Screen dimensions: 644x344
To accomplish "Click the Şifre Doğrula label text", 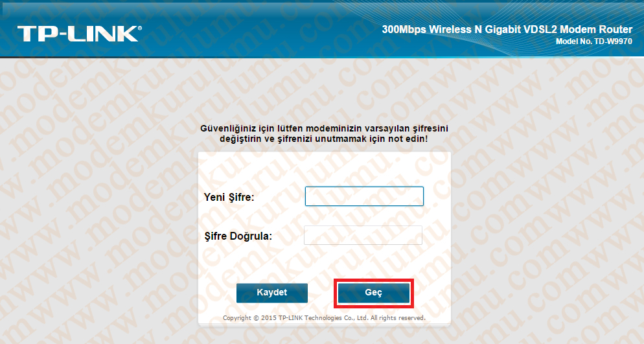I will (x=238, y=236).
